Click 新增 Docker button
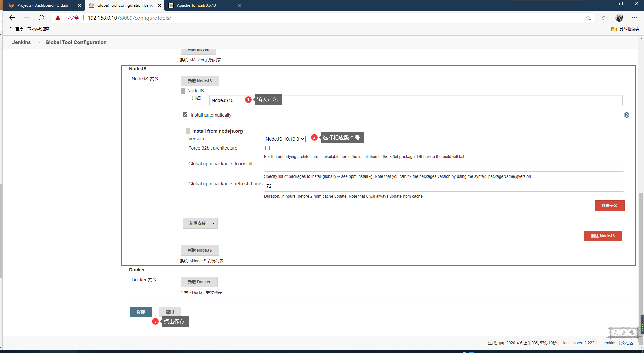Viewport: 644px width, 353px height. tap(199, 282)
